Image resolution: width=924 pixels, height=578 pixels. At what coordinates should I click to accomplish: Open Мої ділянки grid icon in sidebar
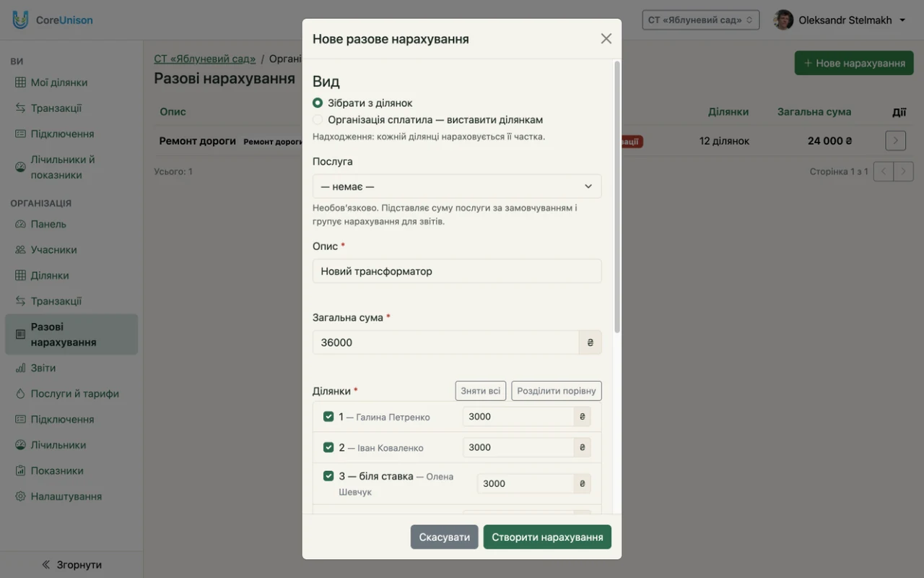point(20,82)
